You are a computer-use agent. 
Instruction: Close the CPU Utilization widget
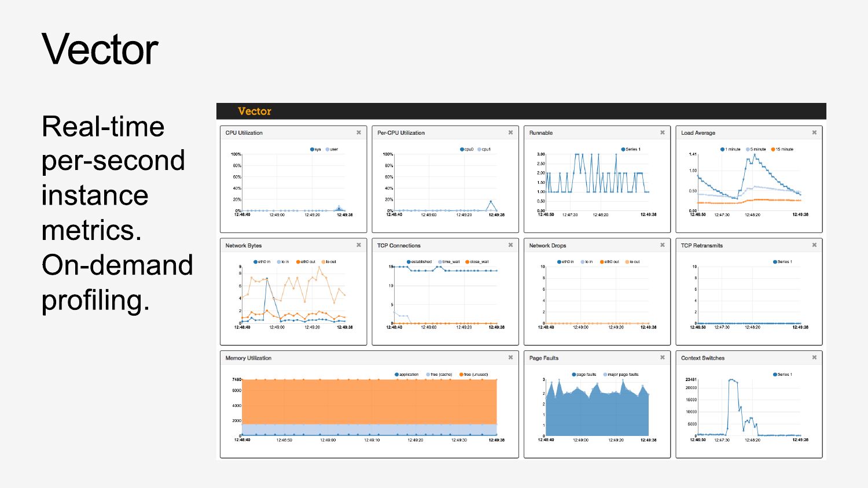coord(359,132)
